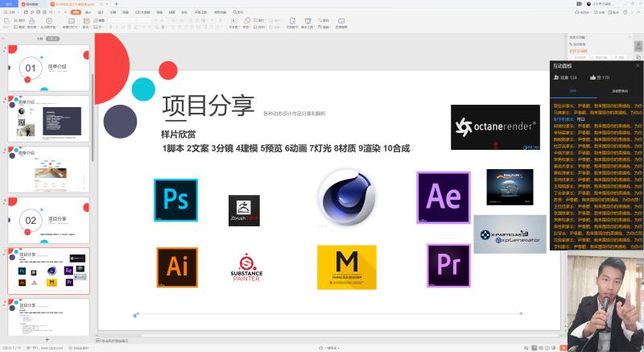Click the ZBrush logo image
This screenshot has width=644, height=352.
(244, 210)
